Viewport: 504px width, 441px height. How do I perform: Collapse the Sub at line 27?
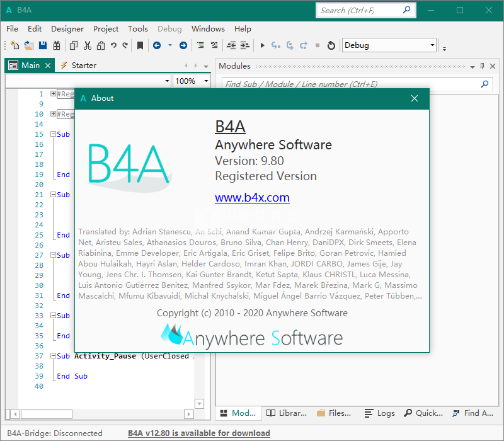point(53,255)
